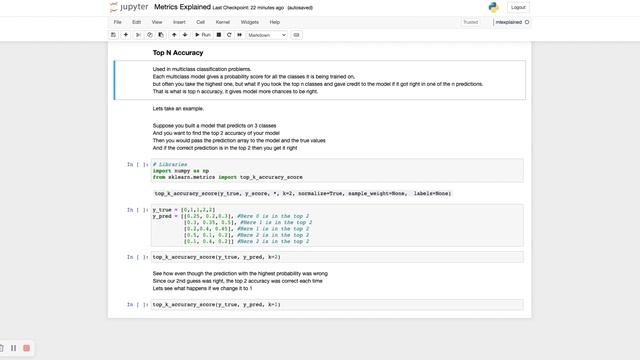Open the Kernel menu

[x=222, y=22]
